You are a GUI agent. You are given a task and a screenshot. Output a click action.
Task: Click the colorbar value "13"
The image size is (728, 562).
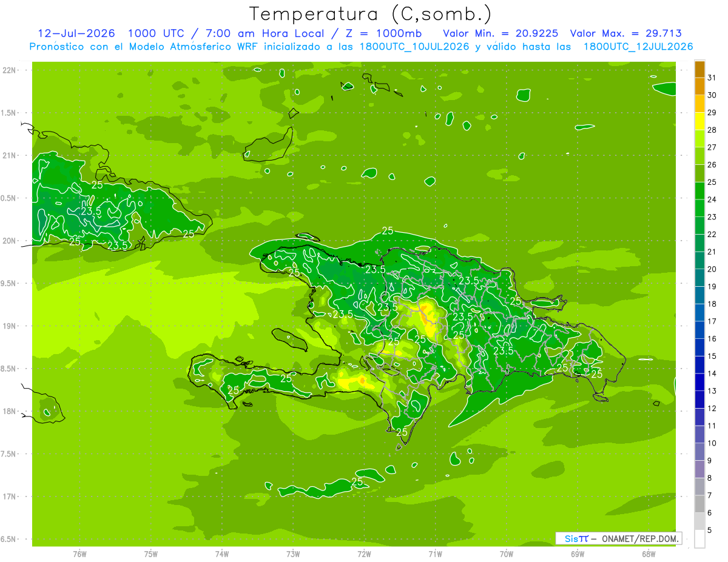pos(712,391)
